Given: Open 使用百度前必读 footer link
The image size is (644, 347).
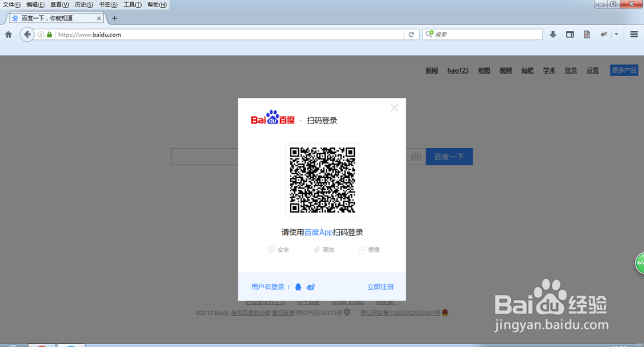Looking at the screenshot, I should click(251, 313).
